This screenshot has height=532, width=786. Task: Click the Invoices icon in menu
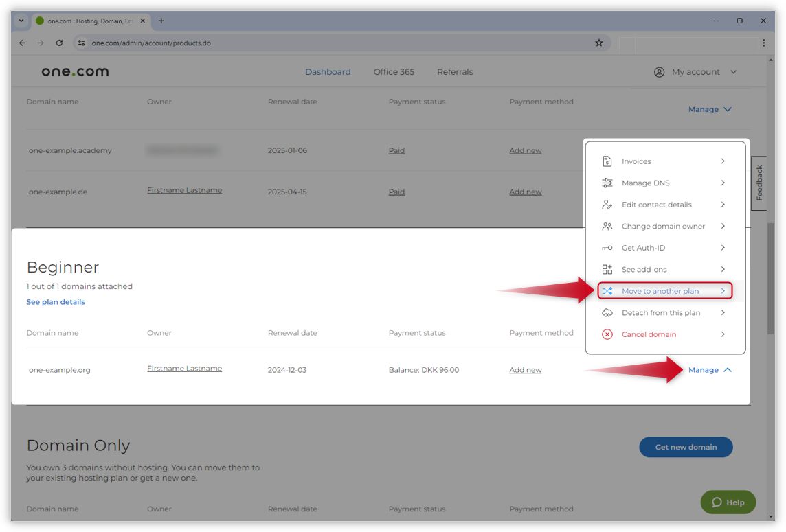tap(607, 161)
